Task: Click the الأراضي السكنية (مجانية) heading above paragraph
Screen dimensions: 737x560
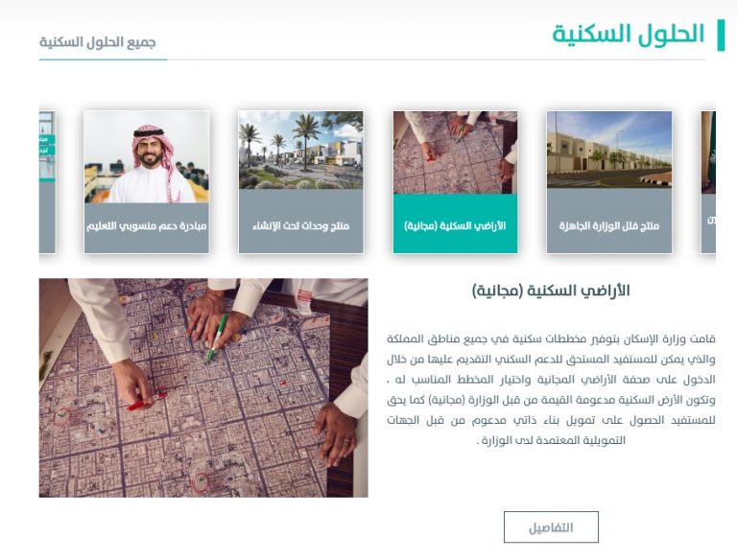Action: (x=551, y=291)
